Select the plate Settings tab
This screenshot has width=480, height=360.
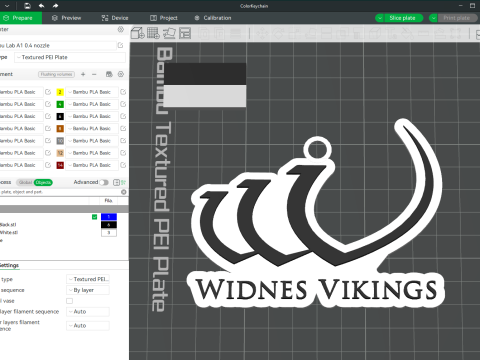pos(9,265)
